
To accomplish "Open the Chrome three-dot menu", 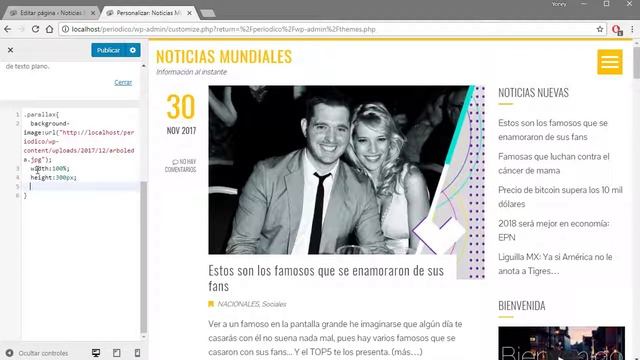I will [632, 29].
